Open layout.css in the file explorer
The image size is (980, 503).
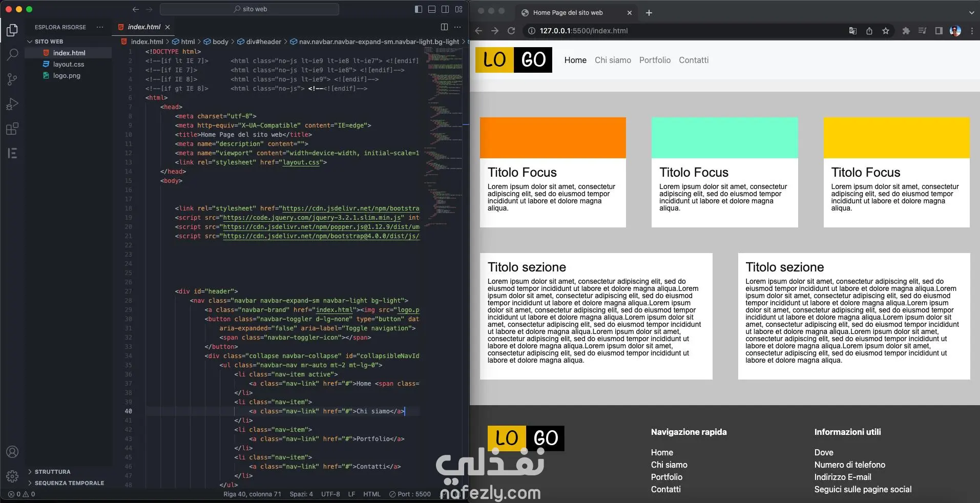(x=69, y=64)
